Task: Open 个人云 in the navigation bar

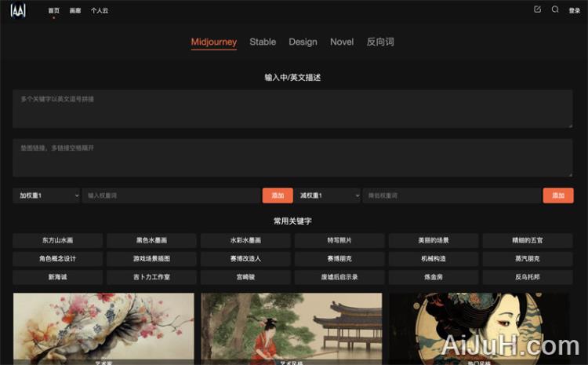Action: pos(100,11)
